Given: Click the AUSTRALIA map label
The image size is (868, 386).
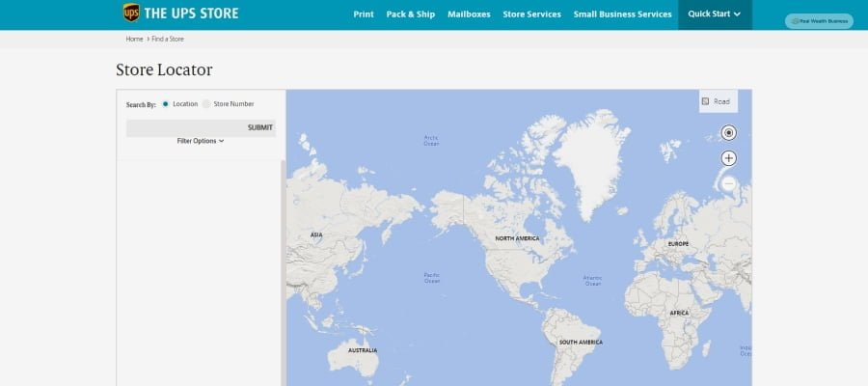Looking at the screenshot, I should 363,350.
